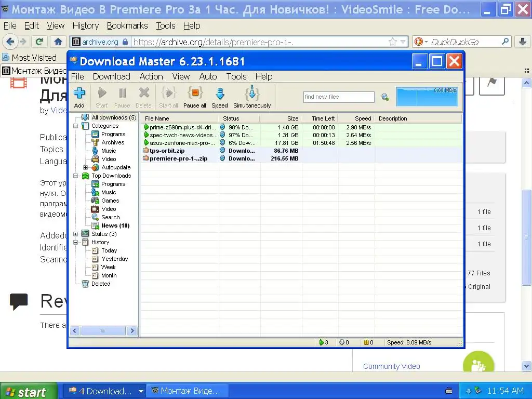
Task: Open Search under Top Downloads
Action: pos(110,217)
